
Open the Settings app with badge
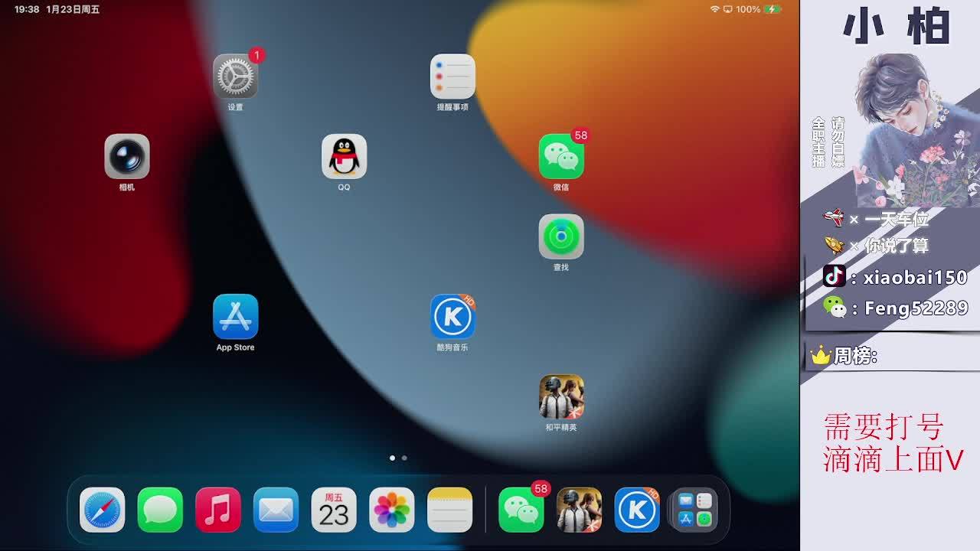click(235, 77)
